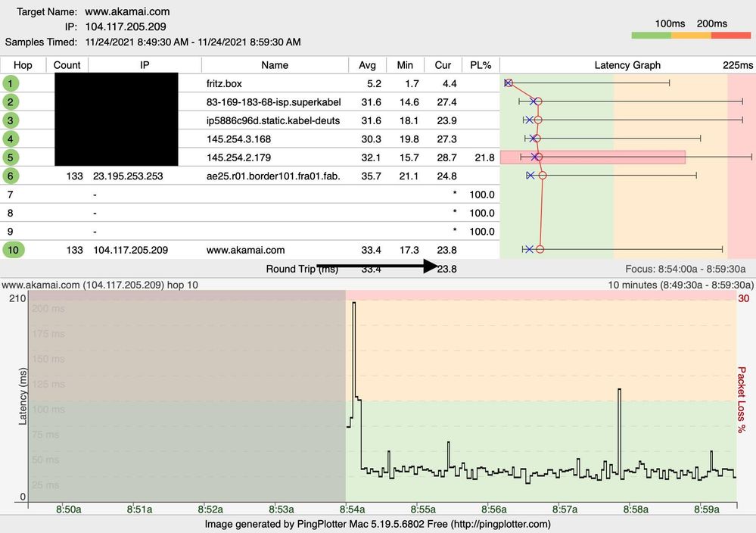Select hop 5 green circle icon
756x533 pixels.
[x=10, y=157]
